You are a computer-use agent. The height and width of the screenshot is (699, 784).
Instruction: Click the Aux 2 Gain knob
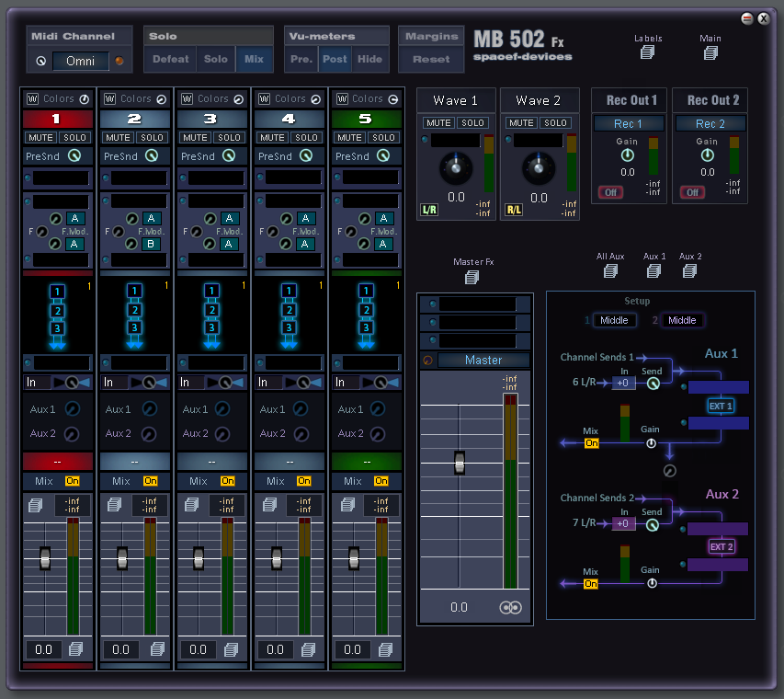coord(652,583)
